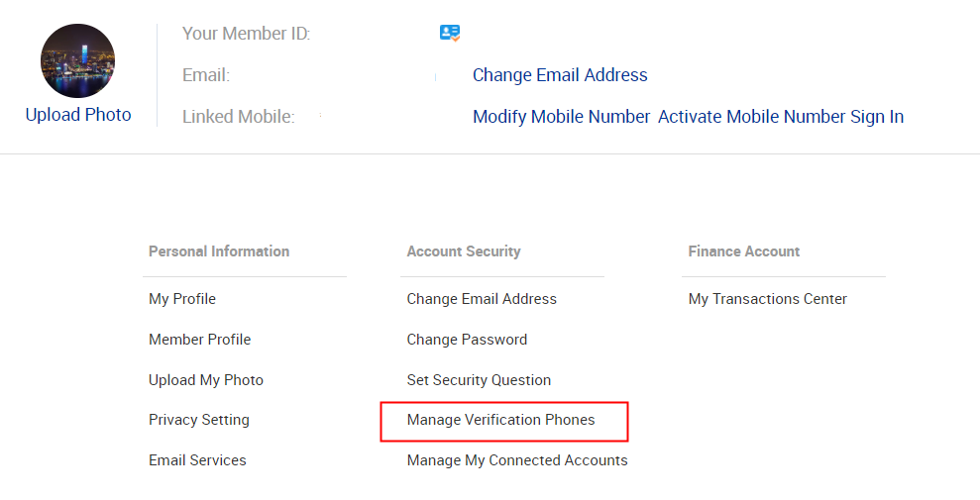Click the Personal Information section heading
The image size is (980, 500).
pos(219,251)
